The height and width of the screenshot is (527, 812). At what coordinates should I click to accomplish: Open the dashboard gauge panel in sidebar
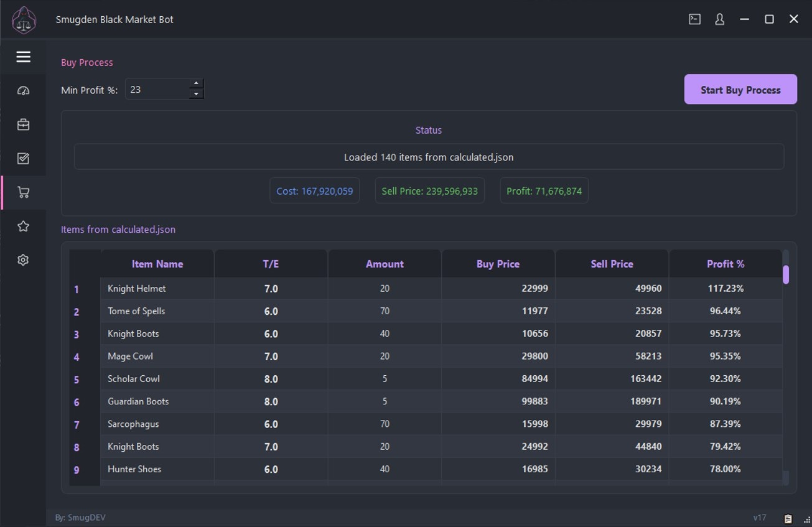23,90
